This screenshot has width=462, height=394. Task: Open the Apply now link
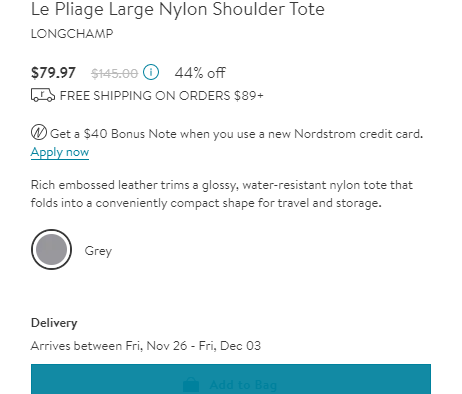pyautogui.click(x=60, y=152)
